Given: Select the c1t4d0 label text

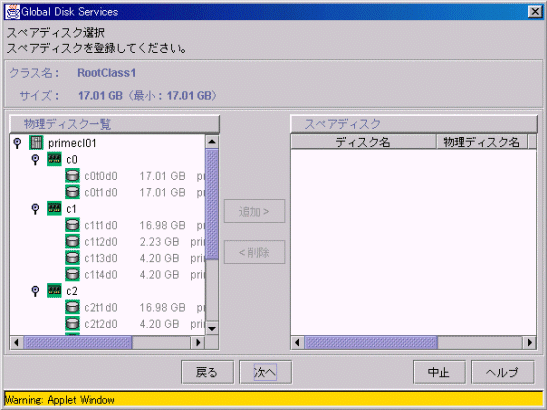Looking at the screenshot, I should pos(101,275).
